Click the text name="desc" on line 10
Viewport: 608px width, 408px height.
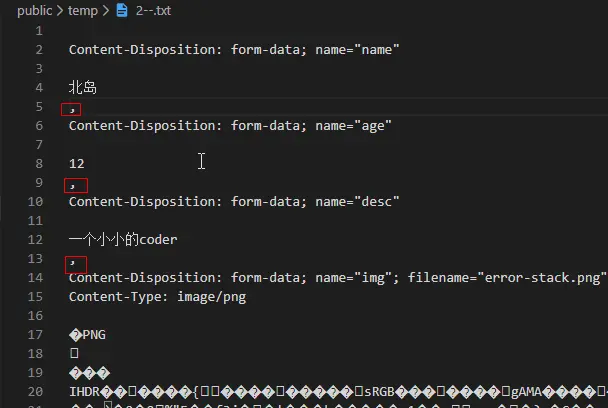(357, 202)
